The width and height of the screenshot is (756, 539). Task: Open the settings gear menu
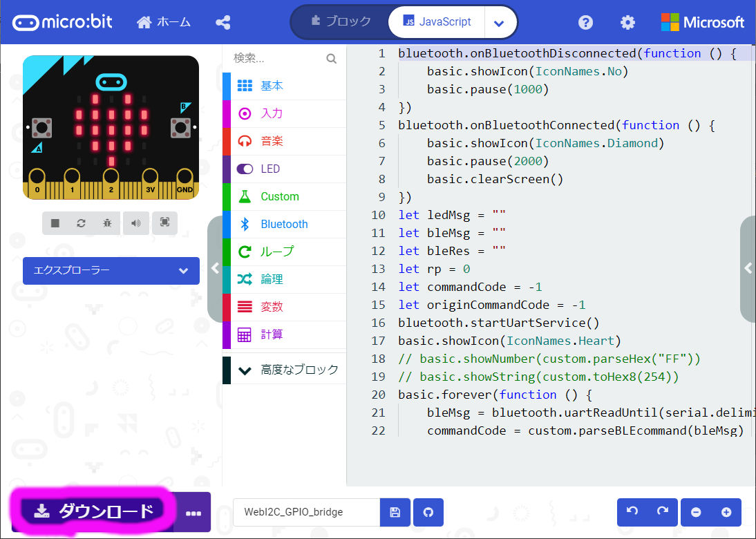[x=627, y=23]
